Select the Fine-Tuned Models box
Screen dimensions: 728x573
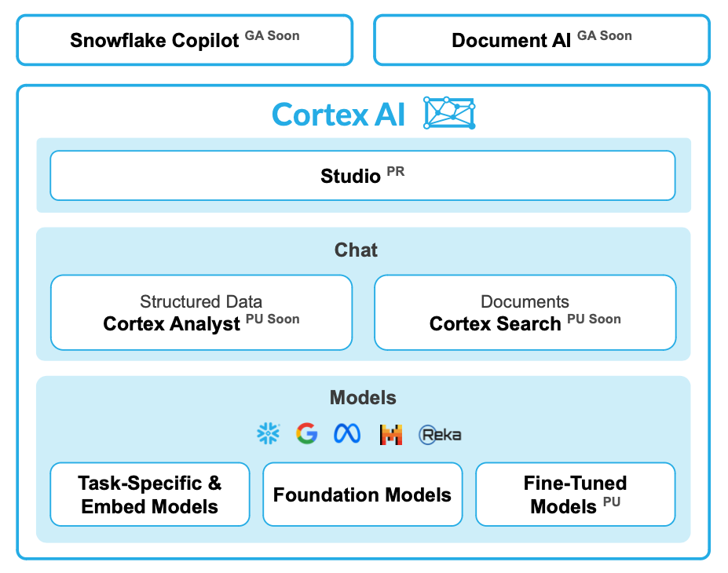[575, 495]
